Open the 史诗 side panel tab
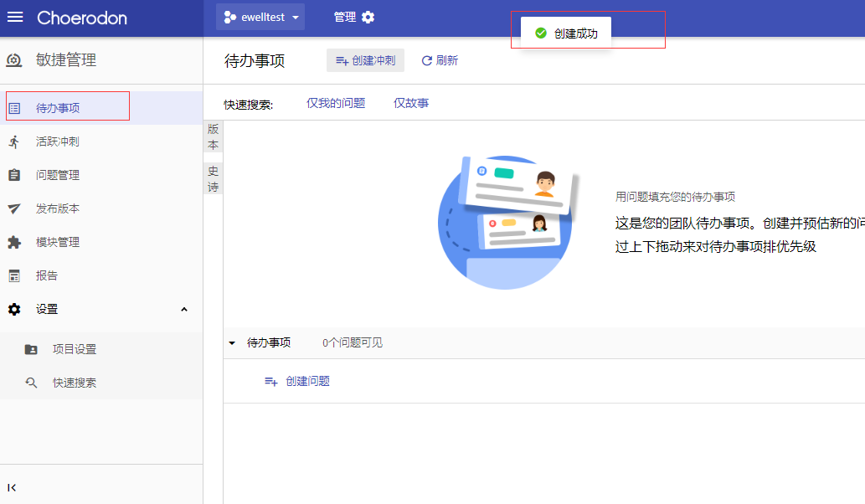 [213, 178]
